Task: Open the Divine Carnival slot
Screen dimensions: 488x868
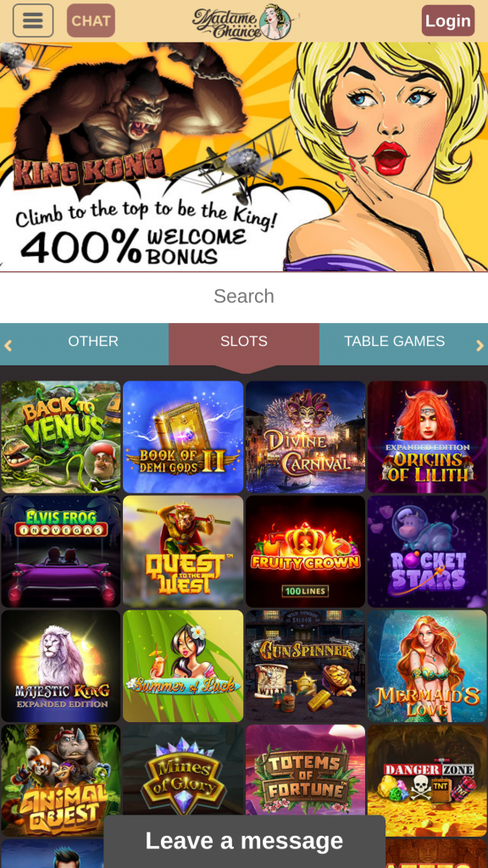Action: 305,437
